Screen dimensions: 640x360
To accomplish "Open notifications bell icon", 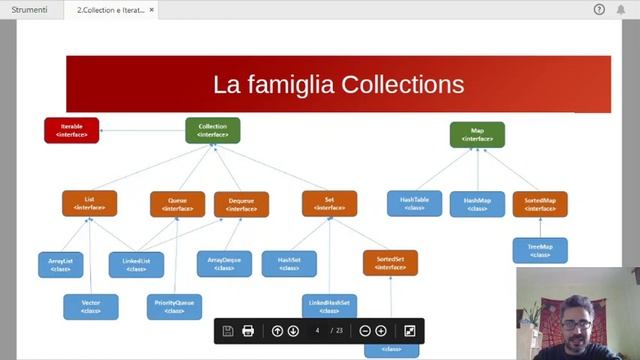I will click(x=621, y=9).
